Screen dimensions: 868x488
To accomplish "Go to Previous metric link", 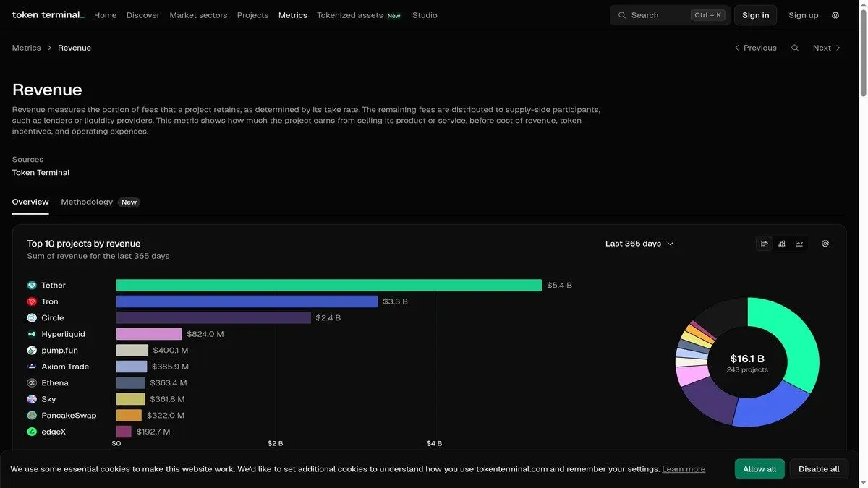I will pyautogui.click(x=755, y=48).
